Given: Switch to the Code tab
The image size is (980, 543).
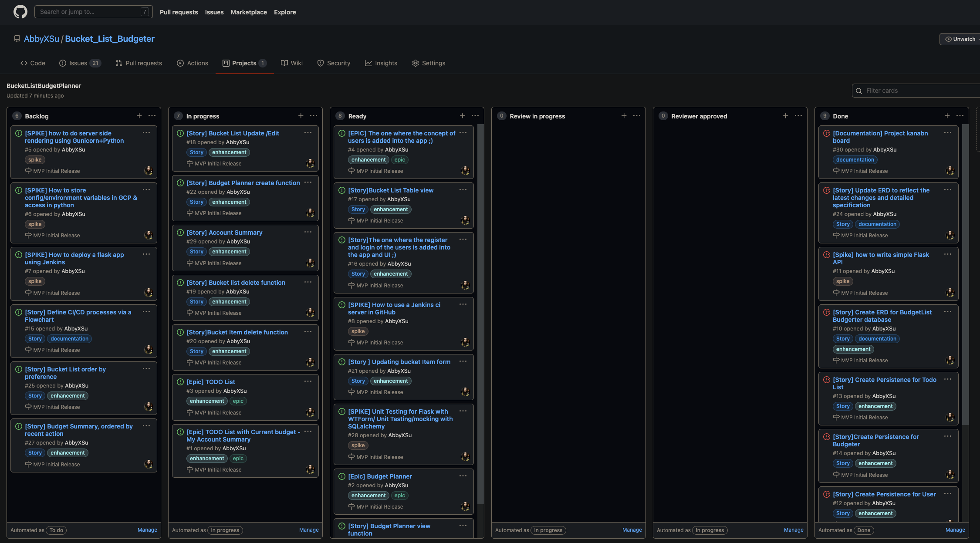Looking at the screenshot, I should [33, 63].
